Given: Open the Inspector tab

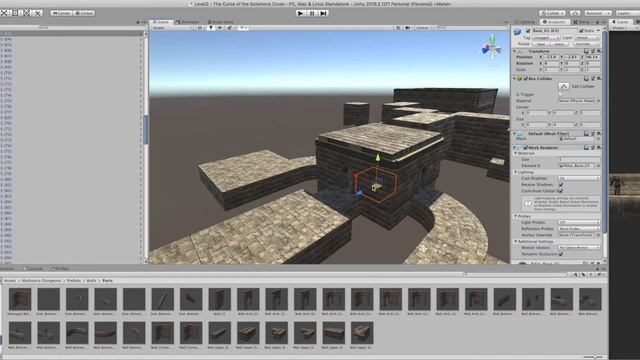Looking at the screenshot, I should click(x=554, y=22).
